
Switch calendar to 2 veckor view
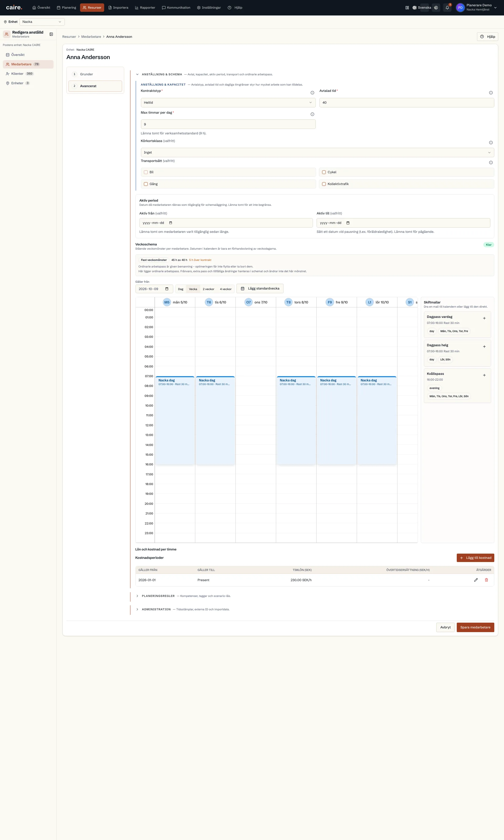[208, 289]
